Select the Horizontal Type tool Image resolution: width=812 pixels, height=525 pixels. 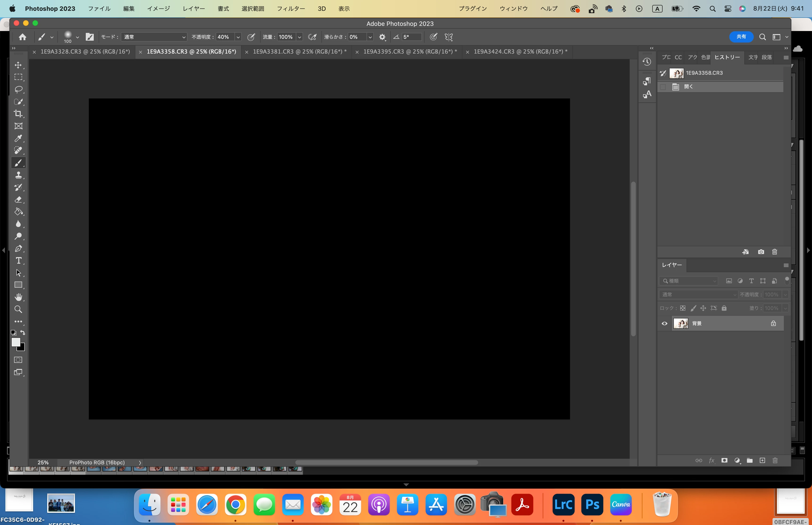click(18, 260)
